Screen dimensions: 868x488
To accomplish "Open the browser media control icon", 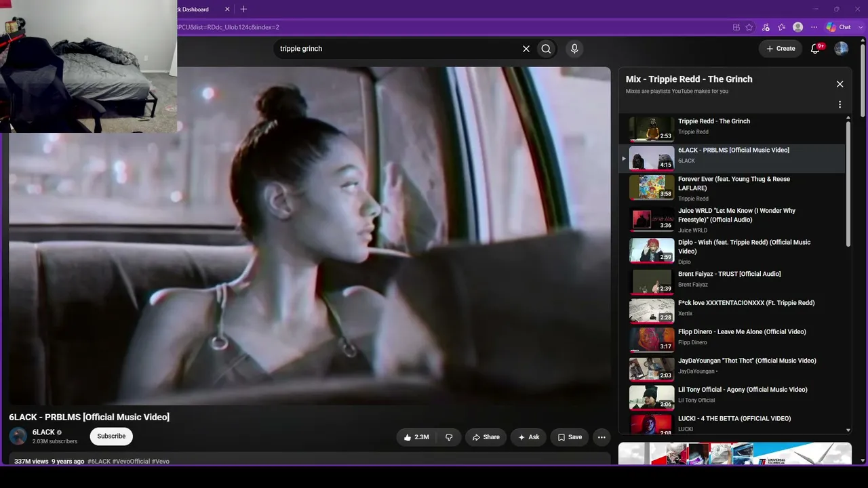I will pos(766,27).
